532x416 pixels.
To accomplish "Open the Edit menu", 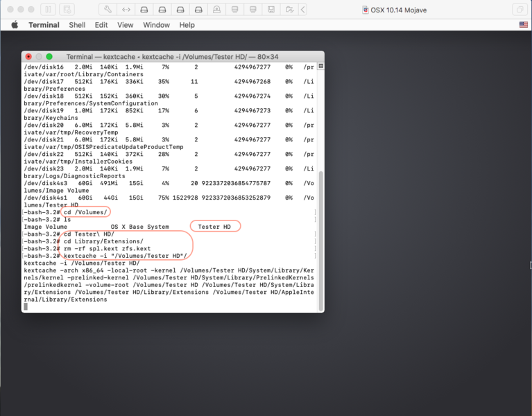I will click(x=101, y=25).
